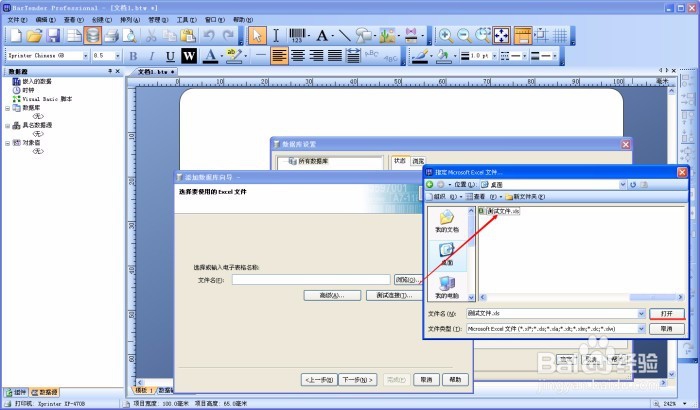Click the Print icon in toolbar
Screen dimensions: 700x410
(x=111, y=36)
